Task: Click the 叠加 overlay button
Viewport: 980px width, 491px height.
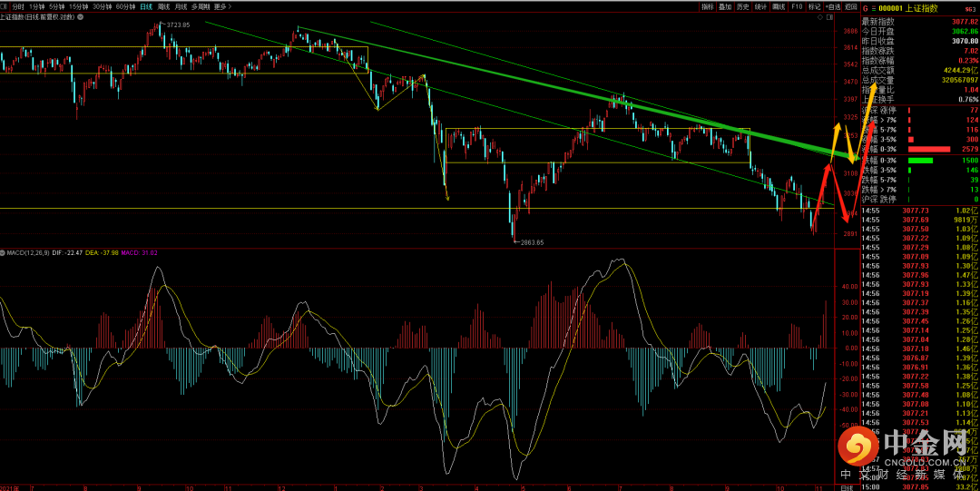Action: coord(725,5)
